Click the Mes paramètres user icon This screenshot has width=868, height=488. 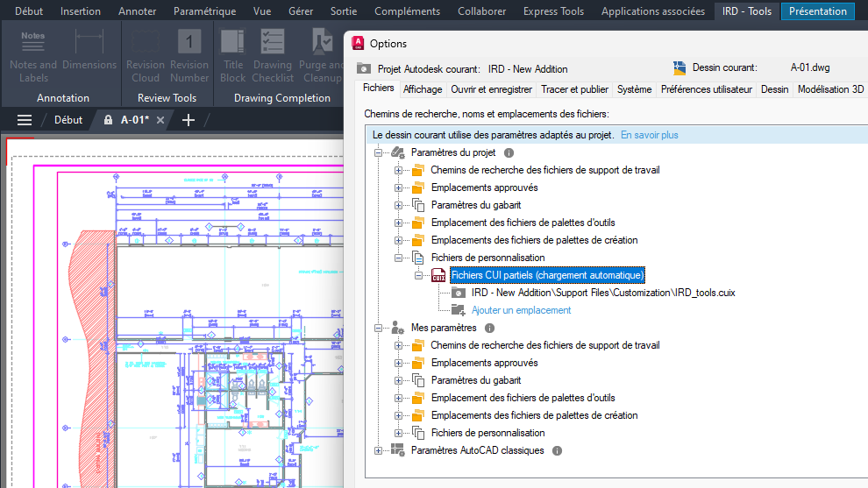click(x=398, y=328)
